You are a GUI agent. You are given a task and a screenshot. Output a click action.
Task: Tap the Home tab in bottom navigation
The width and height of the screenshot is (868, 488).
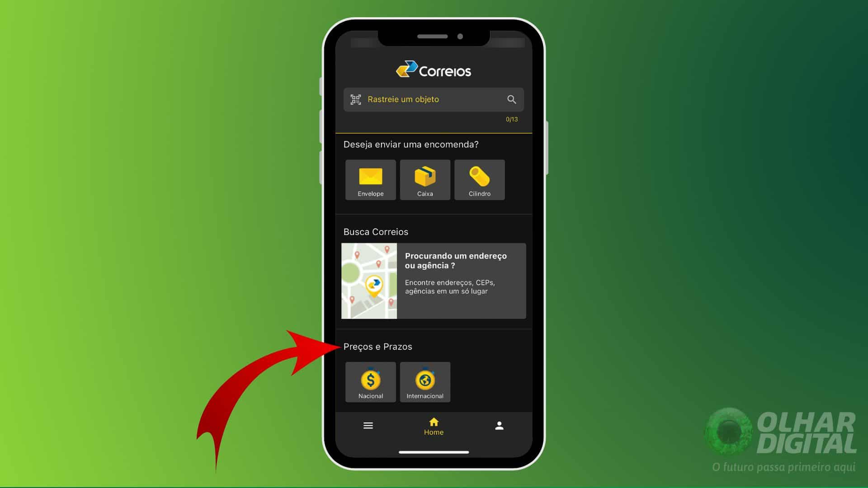pyautogui.click(x=434, y=426)
